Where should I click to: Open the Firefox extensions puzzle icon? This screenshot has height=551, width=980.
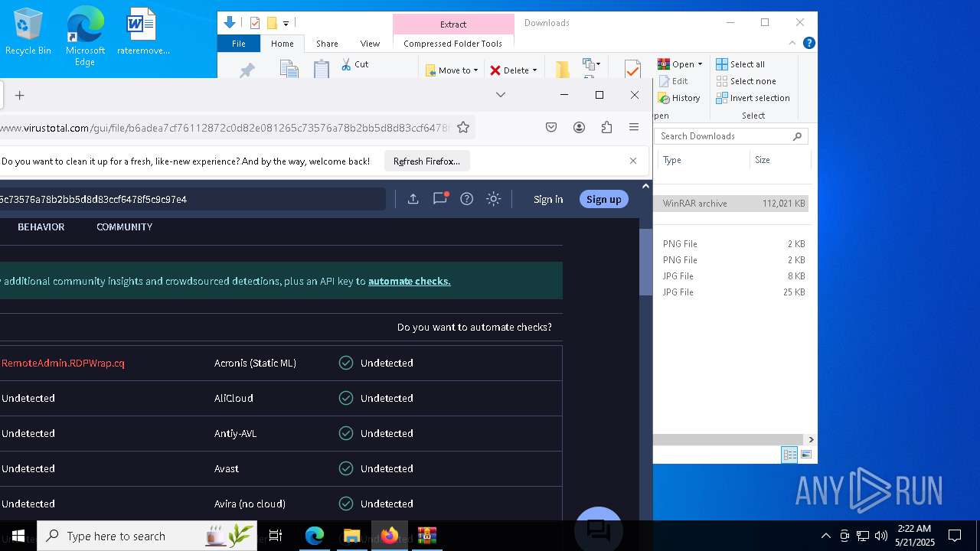606,128
